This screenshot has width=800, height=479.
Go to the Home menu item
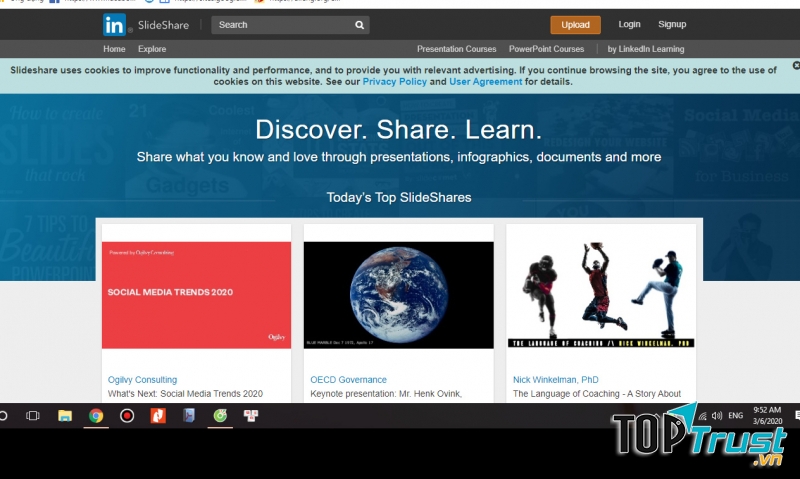coord(114,49)
